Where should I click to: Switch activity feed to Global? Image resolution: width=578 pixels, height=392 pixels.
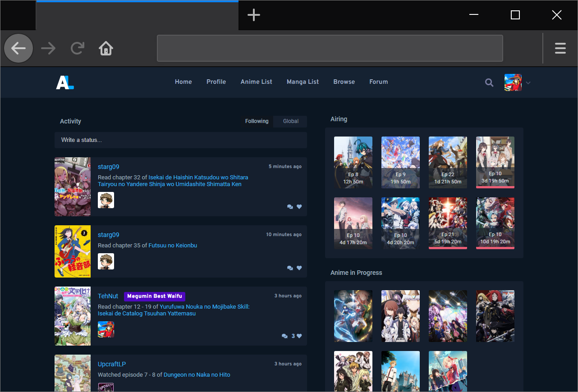pos(290,121)
